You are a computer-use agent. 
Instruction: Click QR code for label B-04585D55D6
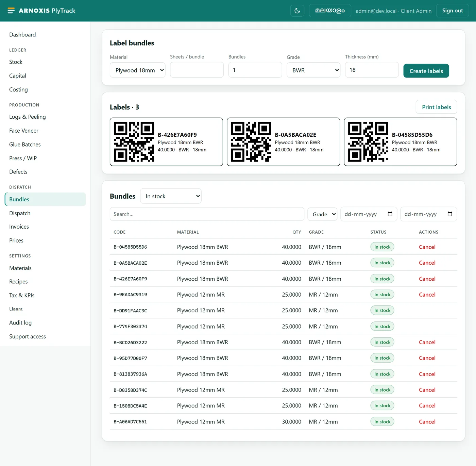pyautogui.click(x=368, y=142)
